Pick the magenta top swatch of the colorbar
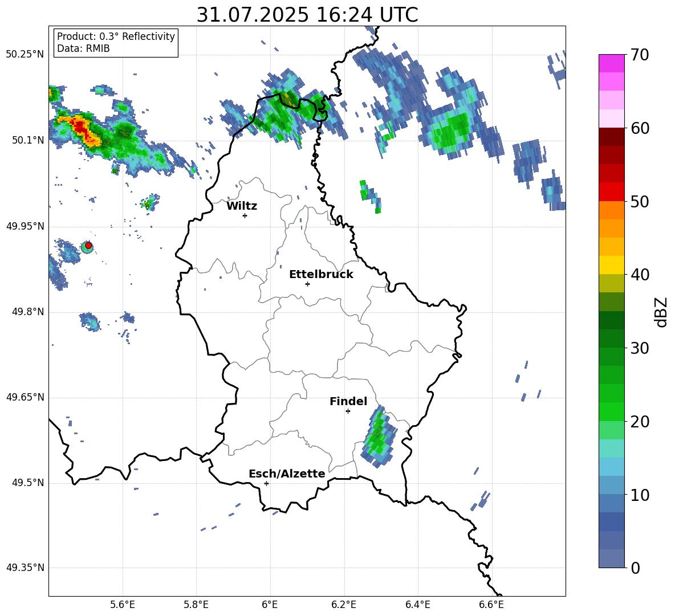The height and width of the screenshot is (616, 675). [611, 63]
